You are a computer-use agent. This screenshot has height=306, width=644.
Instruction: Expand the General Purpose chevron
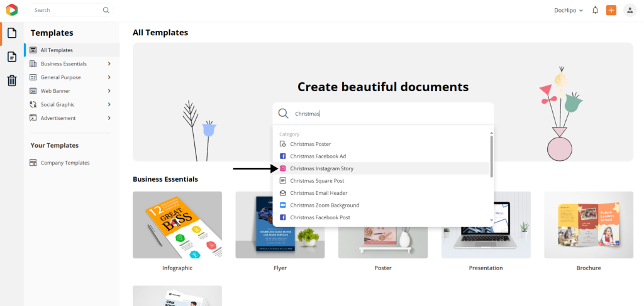[109, 77]
